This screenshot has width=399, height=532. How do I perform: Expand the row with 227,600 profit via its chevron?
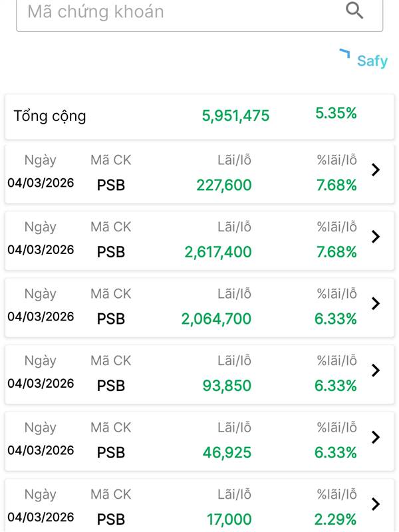point(376,170)
